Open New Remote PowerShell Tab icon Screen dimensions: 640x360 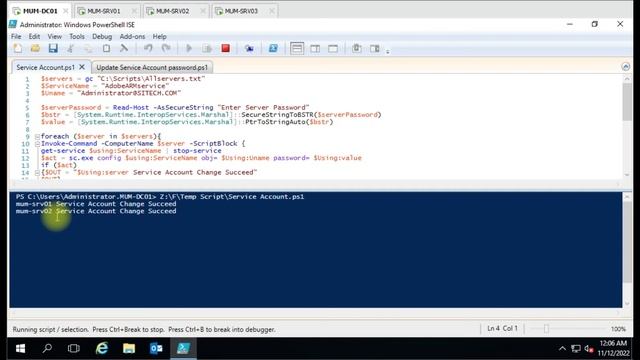pos(249,48)
